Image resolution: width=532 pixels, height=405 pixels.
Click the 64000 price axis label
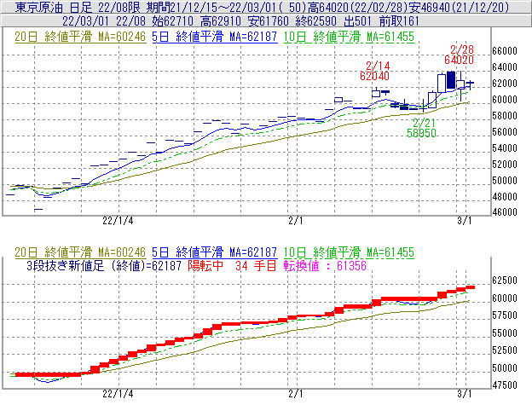[x=505, y=67]
